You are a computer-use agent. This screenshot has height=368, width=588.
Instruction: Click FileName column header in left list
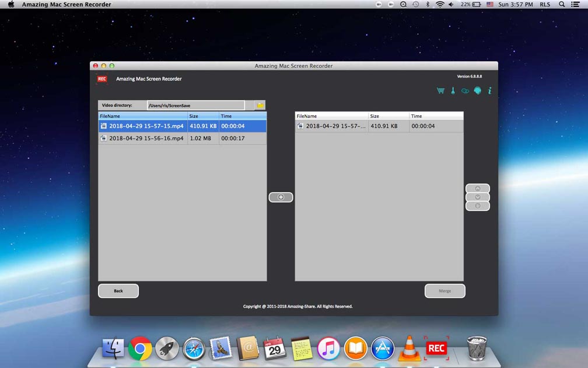[143, 116]
